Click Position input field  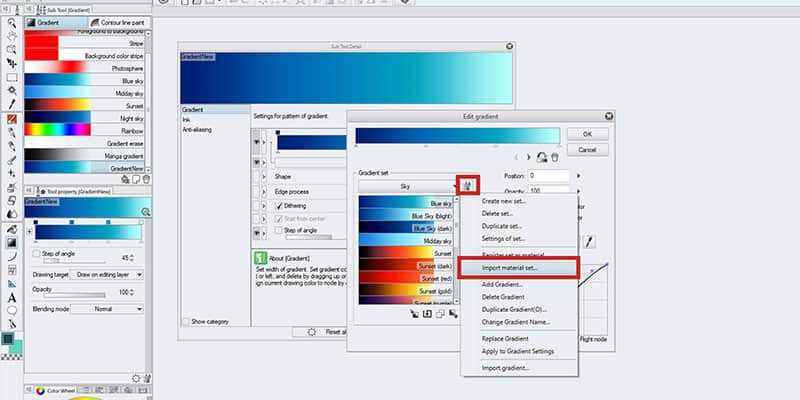click(x=548, y=176)
